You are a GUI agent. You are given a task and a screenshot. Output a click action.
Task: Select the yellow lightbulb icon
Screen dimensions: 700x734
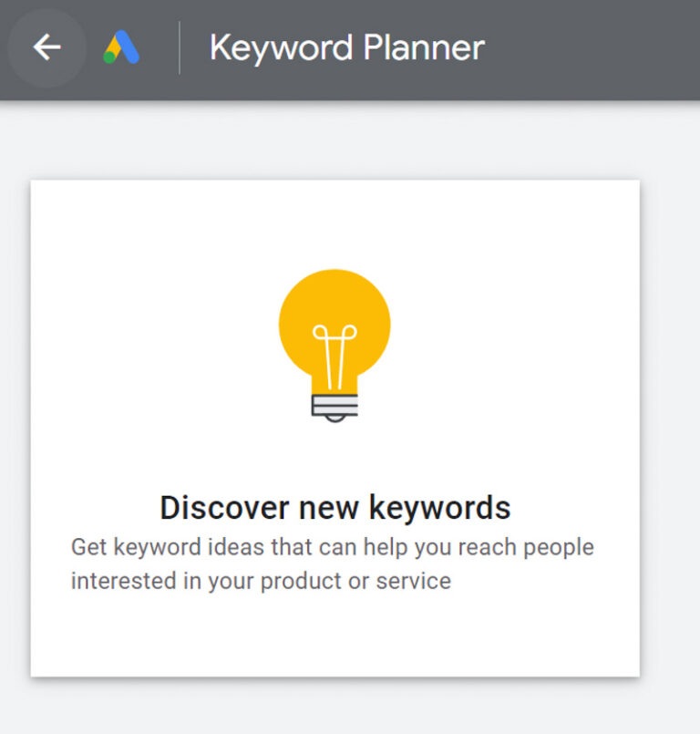335,346
